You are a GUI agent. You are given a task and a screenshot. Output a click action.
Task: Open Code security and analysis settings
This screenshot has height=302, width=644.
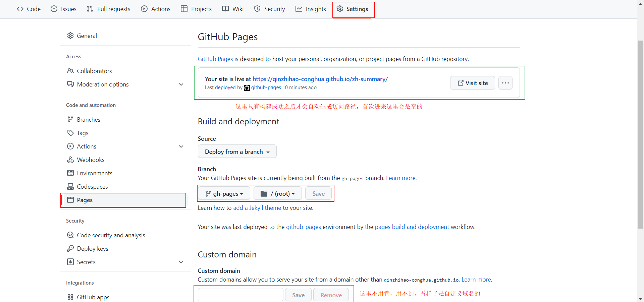(x=126, y=235)
